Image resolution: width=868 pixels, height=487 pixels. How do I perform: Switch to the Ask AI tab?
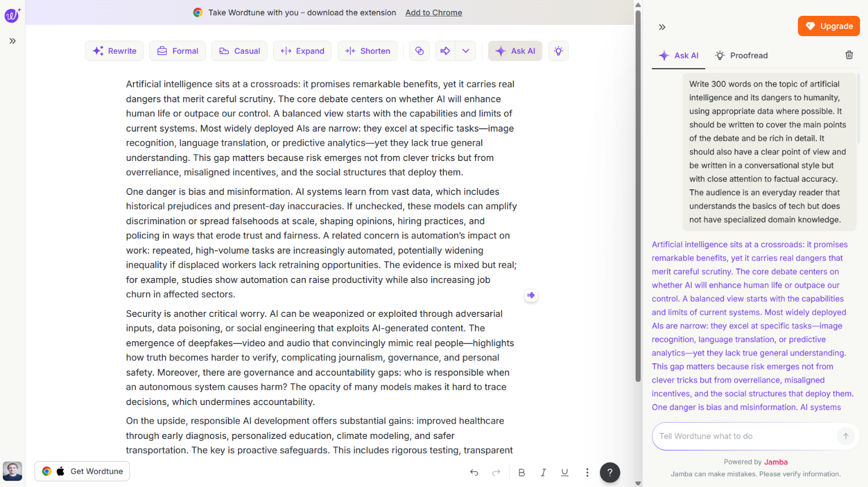pyautogui.click(x=679, y=55)
